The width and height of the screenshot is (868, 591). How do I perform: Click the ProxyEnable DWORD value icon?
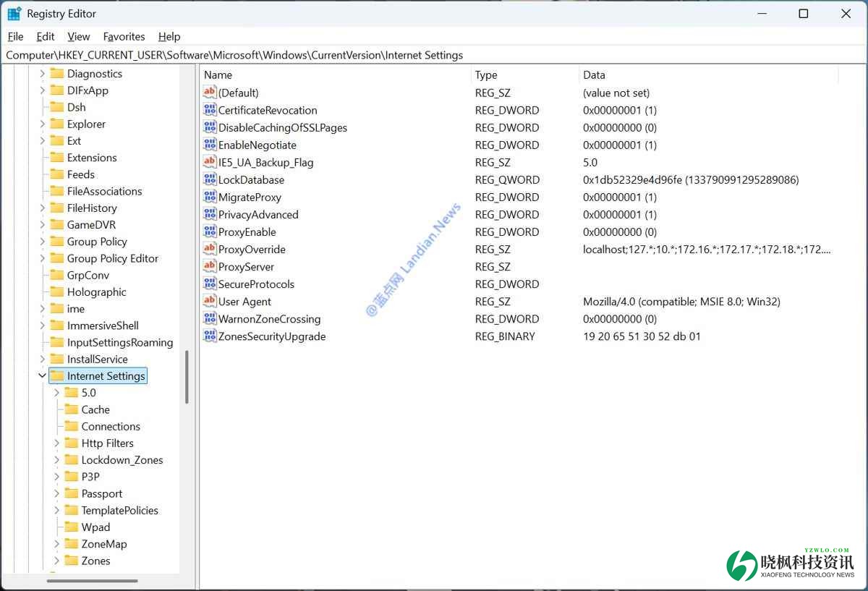[210, 231]
